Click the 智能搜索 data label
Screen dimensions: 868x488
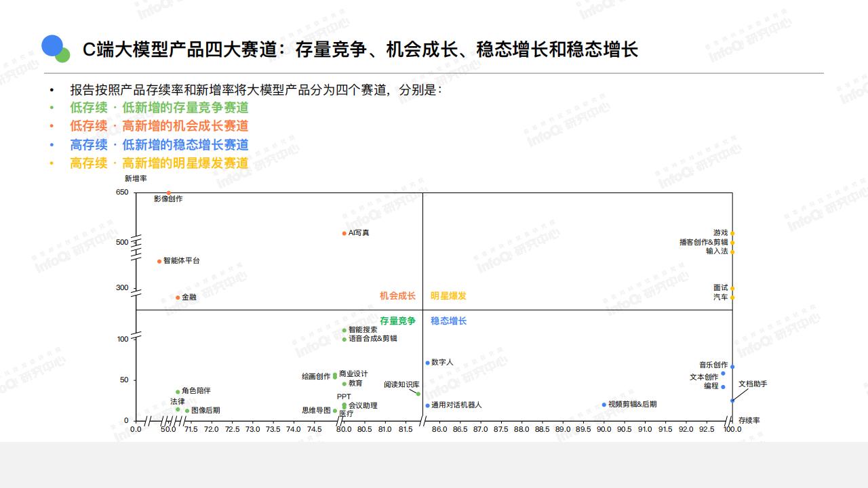[x=363, y=330]
